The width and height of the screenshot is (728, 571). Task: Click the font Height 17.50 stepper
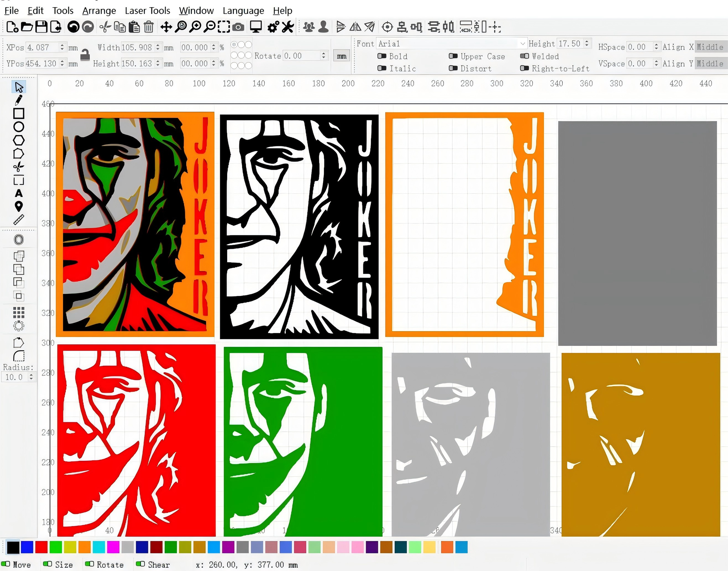(587, 43)
